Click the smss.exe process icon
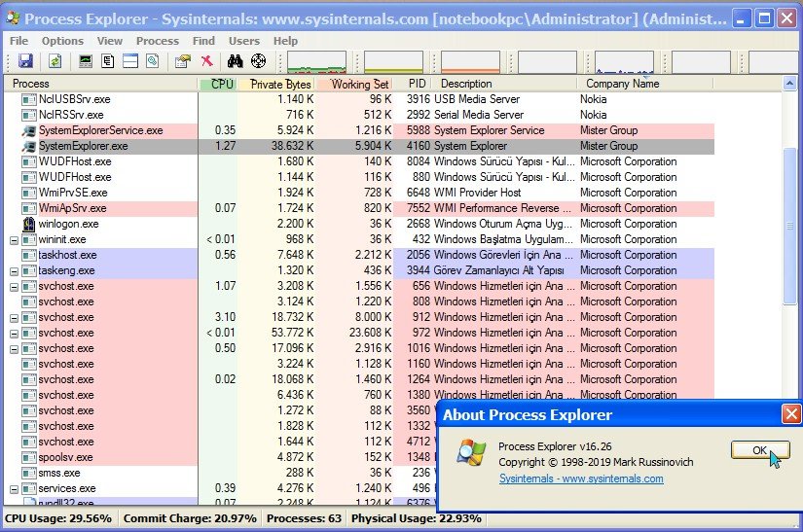This screenshot has height=532, width=803. (x=28, y=473)
